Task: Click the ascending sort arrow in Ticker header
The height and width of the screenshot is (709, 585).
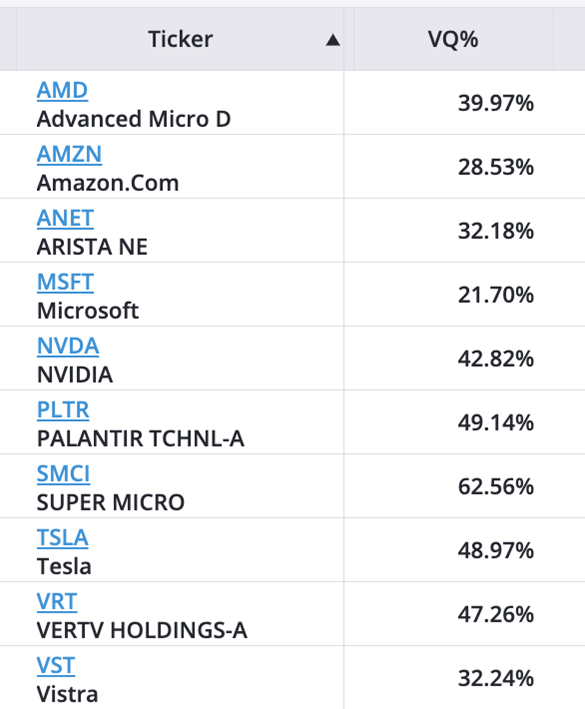Action: coord(333,40)
